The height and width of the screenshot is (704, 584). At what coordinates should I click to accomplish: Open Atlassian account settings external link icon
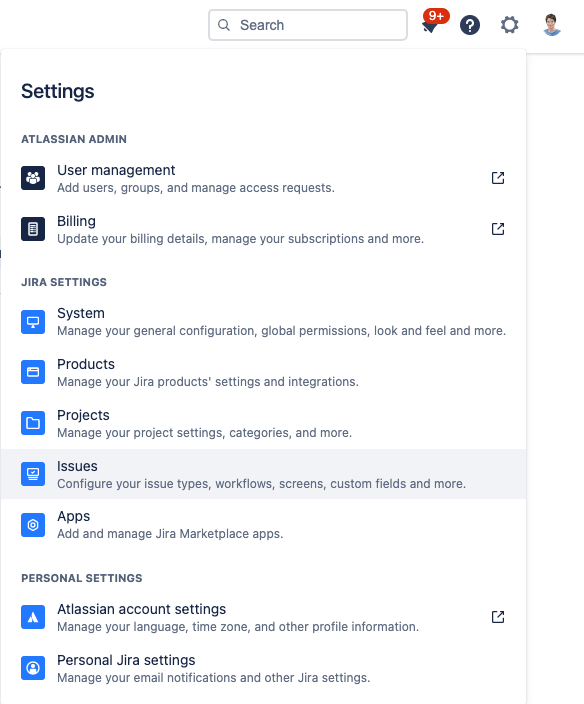pos(498,616)
